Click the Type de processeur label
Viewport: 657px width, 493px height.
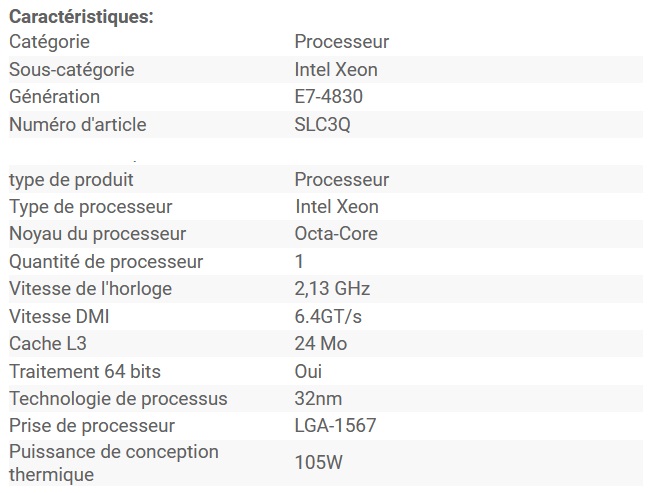90,207
